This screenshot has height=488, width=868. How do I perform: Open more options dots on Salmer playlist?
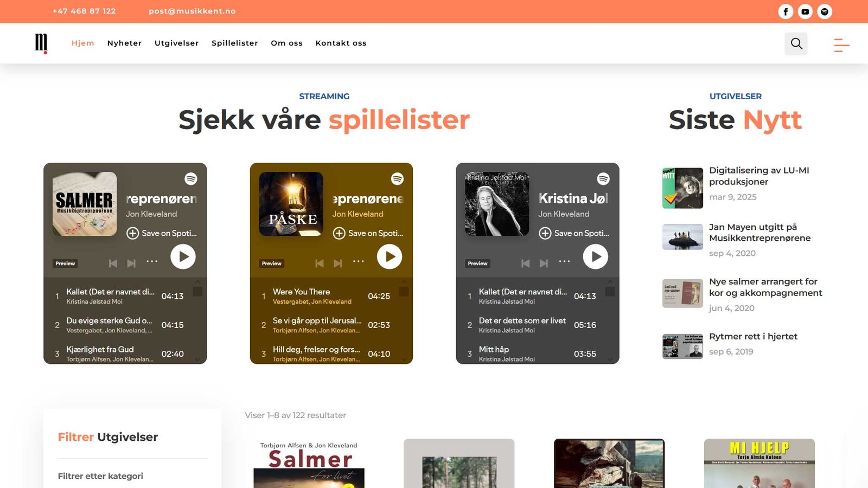click(152, 261)
